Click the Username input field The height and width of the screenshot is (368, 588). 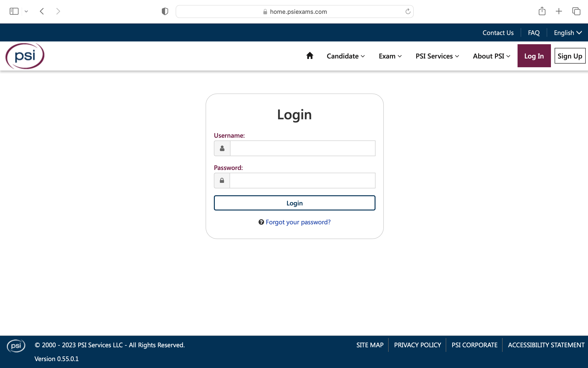click(302, 148)
